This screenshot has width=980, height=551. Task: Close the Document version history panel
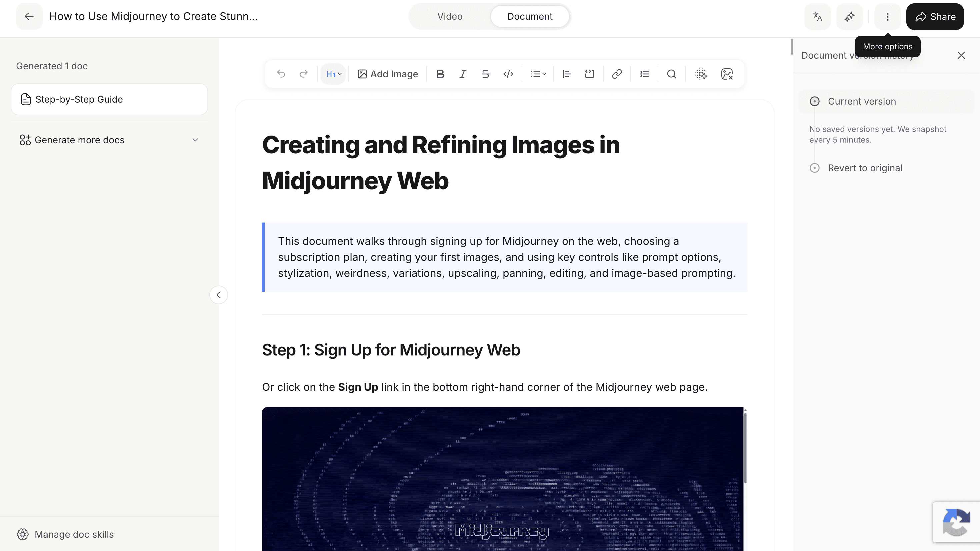pos(961,56)
